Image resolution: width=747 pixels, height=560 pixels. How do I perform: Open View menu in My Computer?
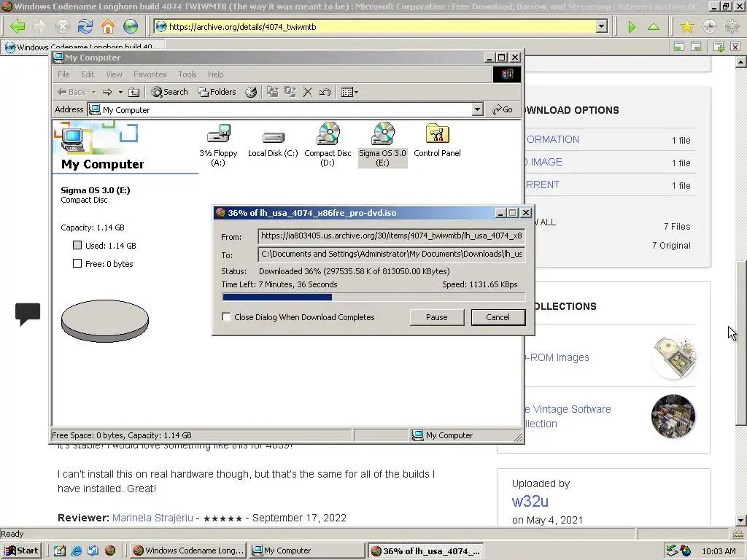(x=114, y=74)
